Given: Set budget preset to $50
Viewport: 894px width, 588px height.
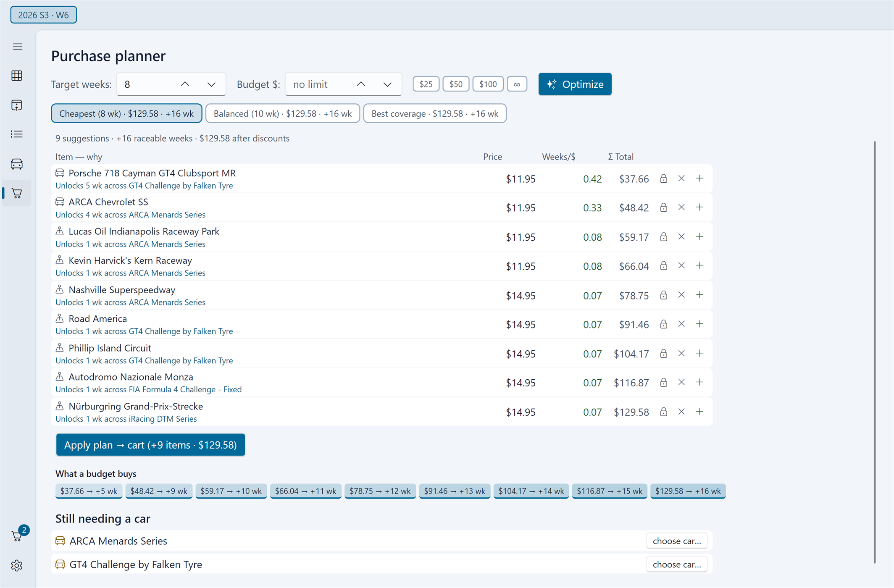Looking at the screenshot, I should 456,84.
